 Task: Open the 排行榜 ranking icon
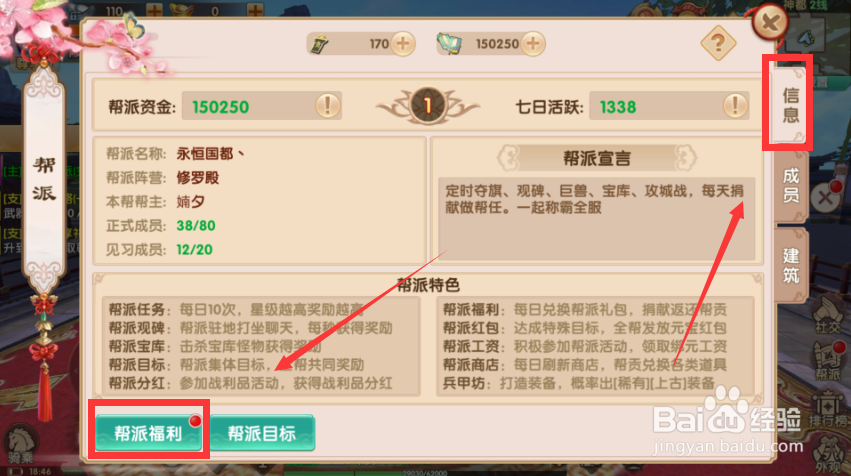pos(829,411)
